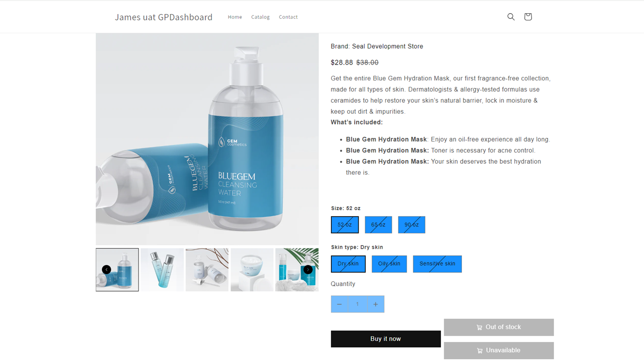Open the shopping cart icon

pos(528,17)
